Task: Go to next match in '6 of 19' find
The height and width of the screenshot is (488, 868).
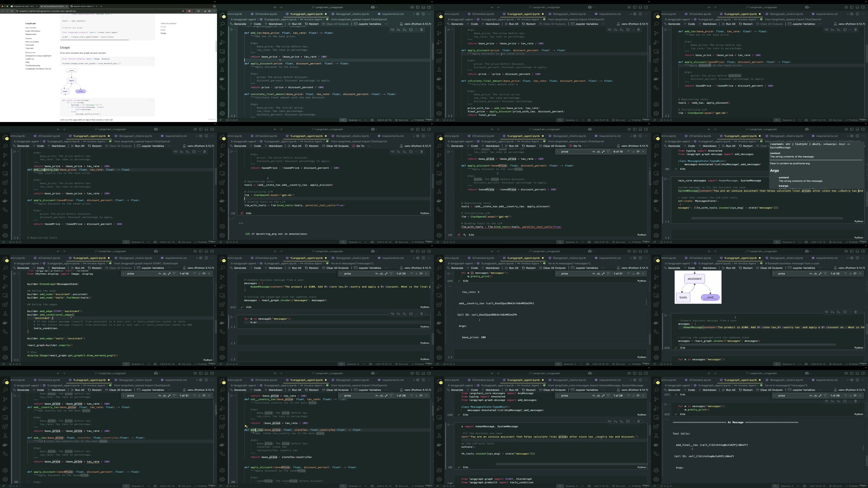Action: coord(633,152)
